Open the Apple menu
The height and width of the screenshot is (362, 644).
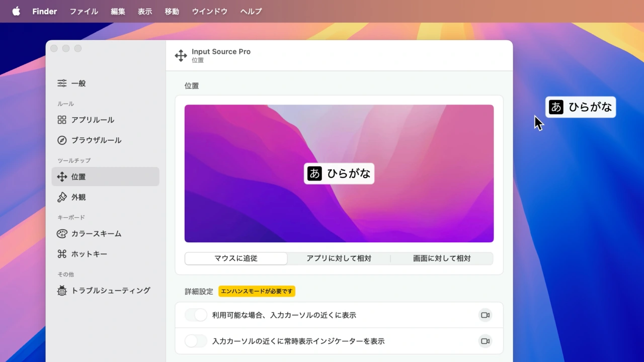pyautogui.click(x=16, y=11)
